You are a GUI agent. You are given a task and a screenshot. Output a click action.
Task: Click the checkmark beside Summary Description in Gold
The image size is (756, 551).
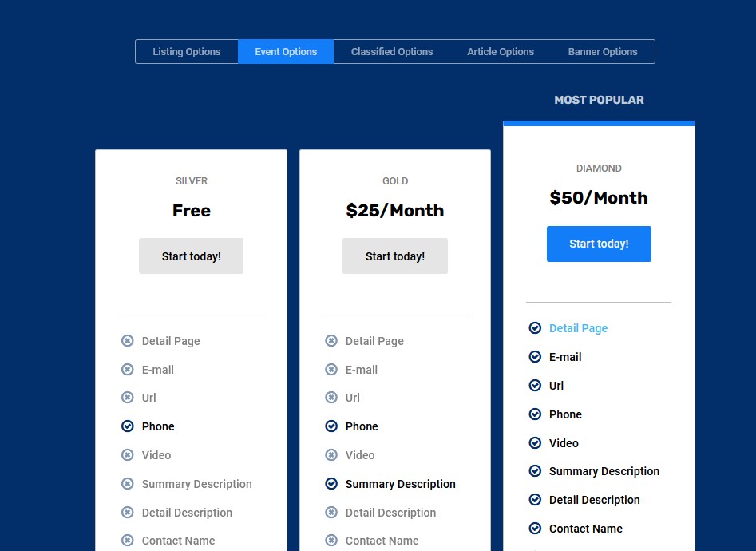click(x=331, y=484)
